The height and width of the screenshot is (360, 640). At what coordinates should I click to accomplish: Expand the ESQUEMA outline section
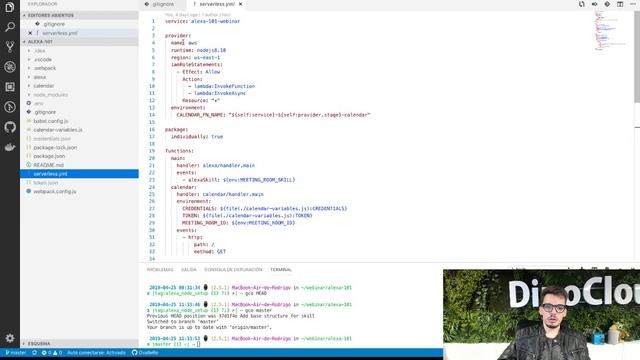(79, 344)
